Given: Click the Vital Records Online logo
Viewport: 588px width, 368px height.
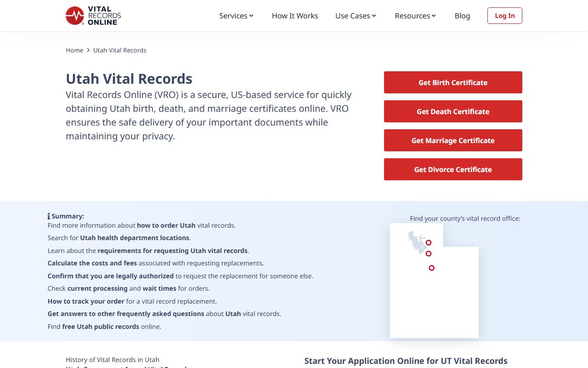Looking at the screenshot, I should click(93, 16).
